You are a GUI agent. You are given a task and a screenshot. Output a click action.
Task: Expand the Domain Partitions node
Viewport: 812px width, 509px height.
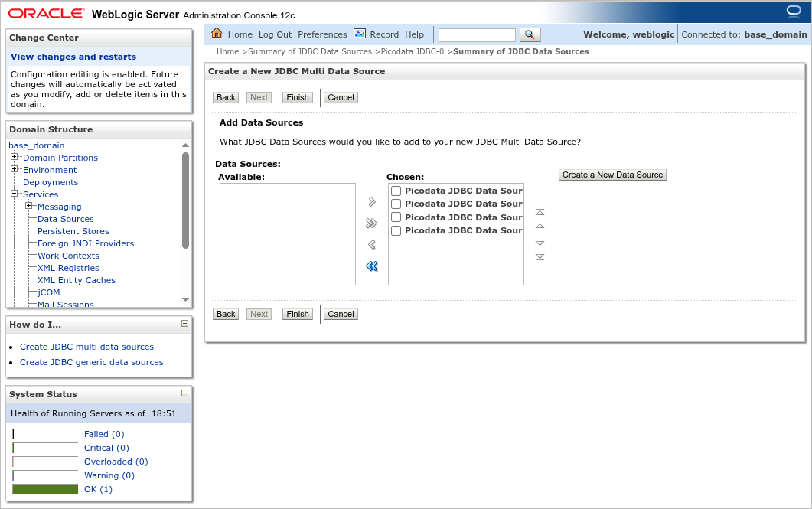[14, 158]
